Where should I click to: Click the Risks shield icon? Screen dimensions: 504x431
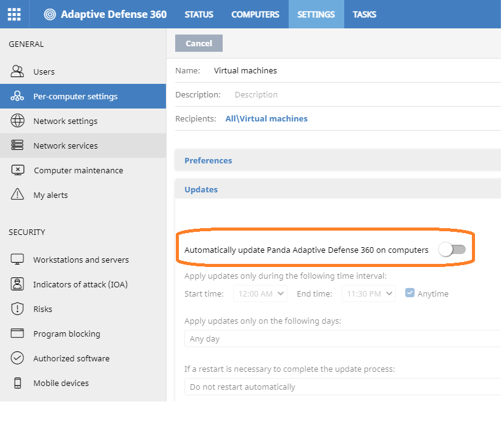pyautogui.click(x=17, y=309)
